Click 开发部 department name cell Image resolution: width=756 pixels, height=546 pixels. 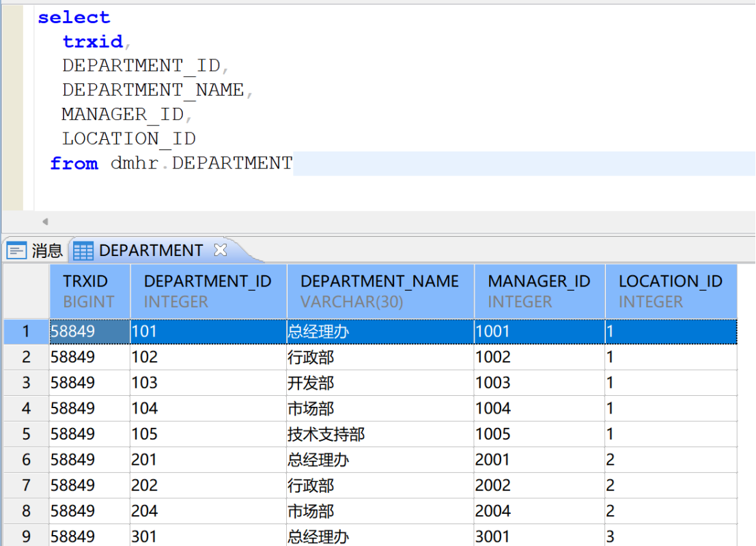click(x=380, y=383)
